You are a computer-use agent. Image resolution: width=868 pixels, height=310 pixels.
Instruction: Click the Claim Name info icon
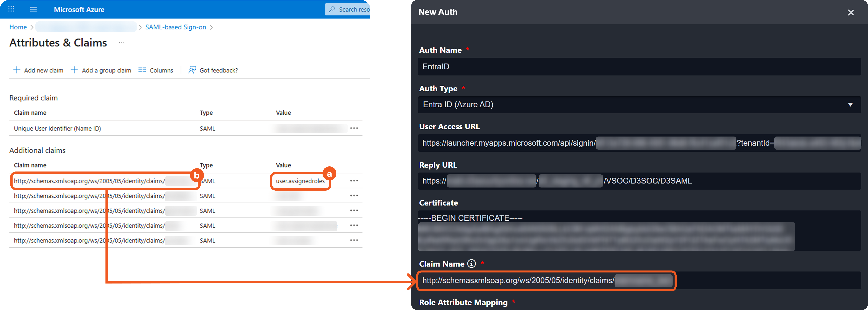point(471,264)
